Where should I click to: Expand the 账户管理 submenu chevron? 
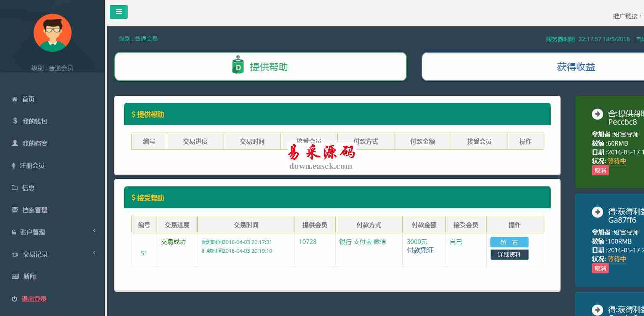(x=94, y=231)
